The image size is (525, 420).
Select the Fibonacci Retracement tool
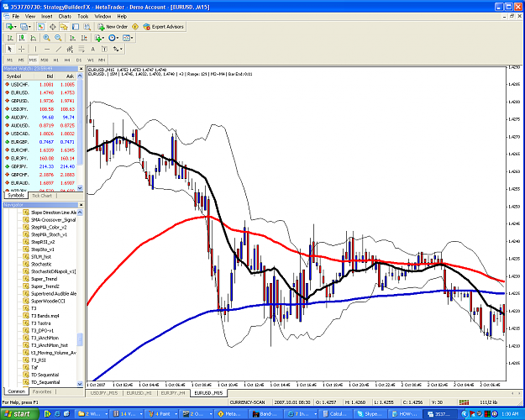[x=81, y=49]
